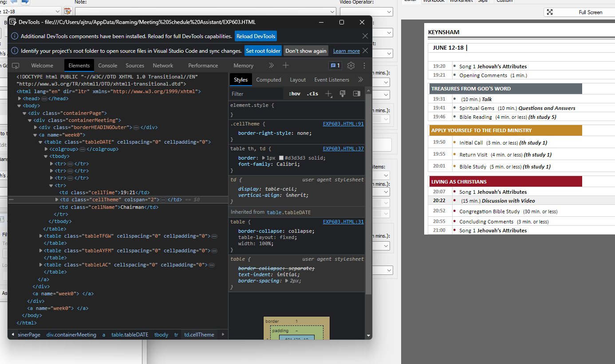Reveal more panels via the chevron icon
Image resolution: width=615 pixels, height=364 pixels.
[271, 65]
